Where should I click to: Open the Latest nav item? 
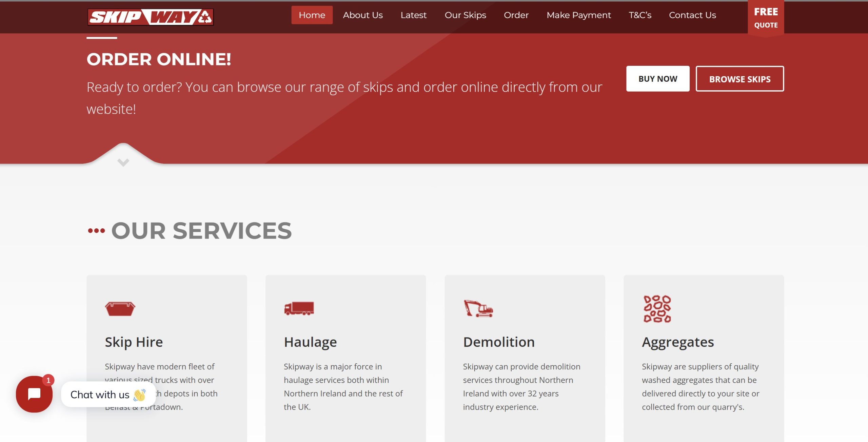[413, 15]
